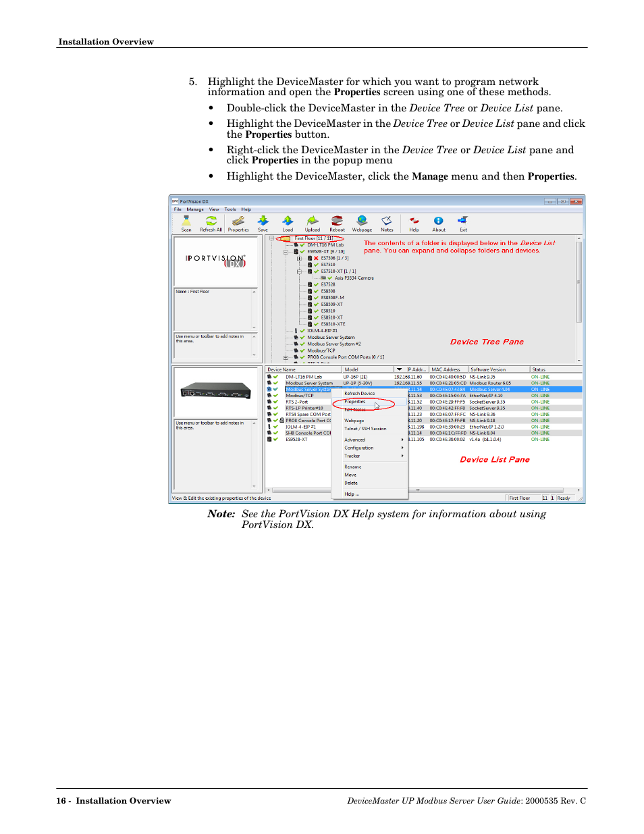Choose Webpage in the context menu
Viewport: 644px width, 834px height.
[x=354, y=421]
